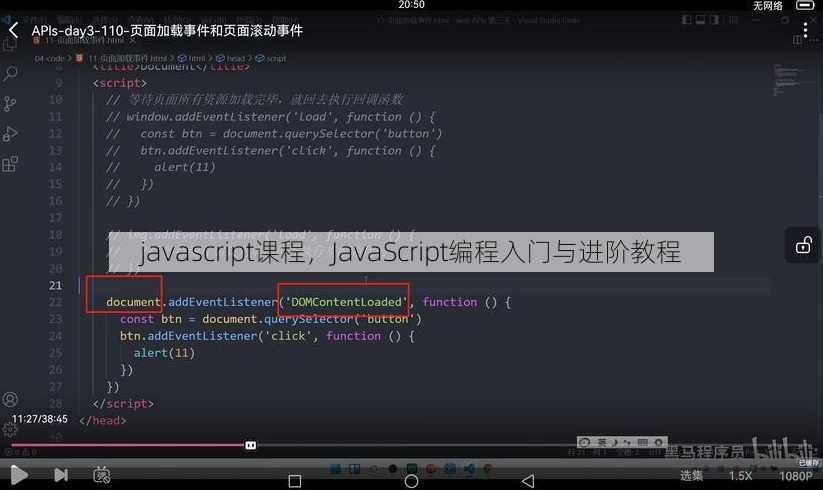
Task: Change the 1080P video quality
Action: tap(795, 476)
